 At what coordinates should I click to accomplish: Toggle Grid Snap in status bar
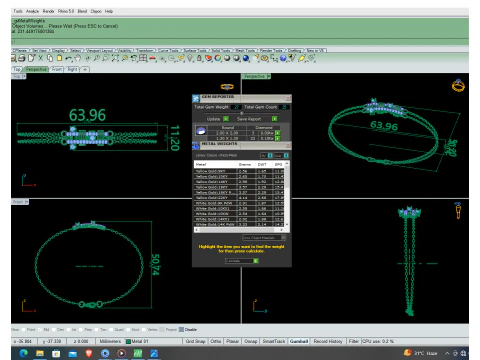tap(195, 341)
